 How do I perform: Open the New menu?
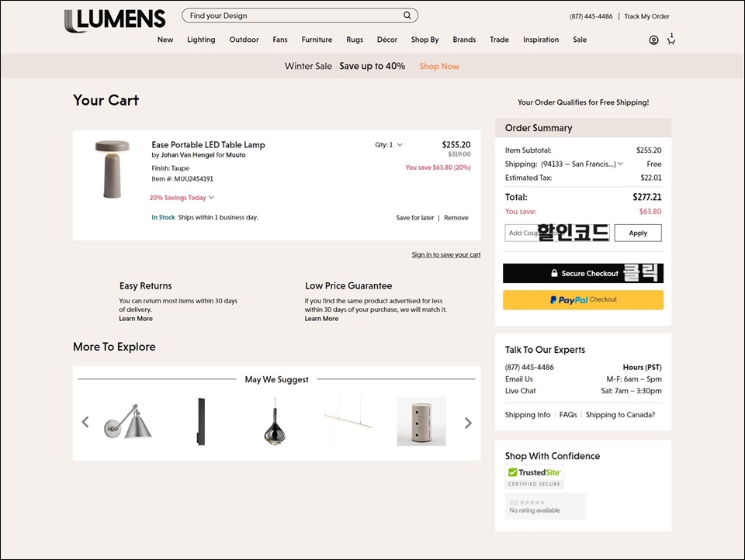(x=165, y=40)
